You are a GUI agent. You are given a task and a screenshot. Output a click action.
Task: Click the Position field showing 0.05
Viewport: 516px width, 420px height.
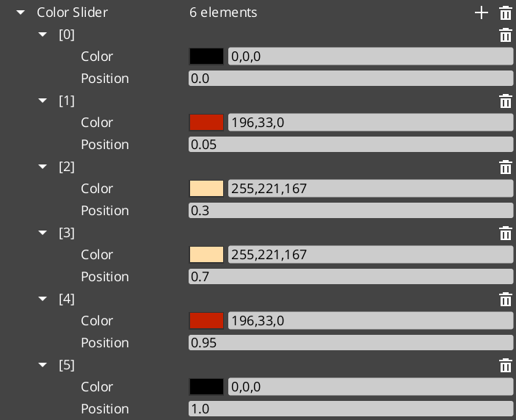coord(351,145)
